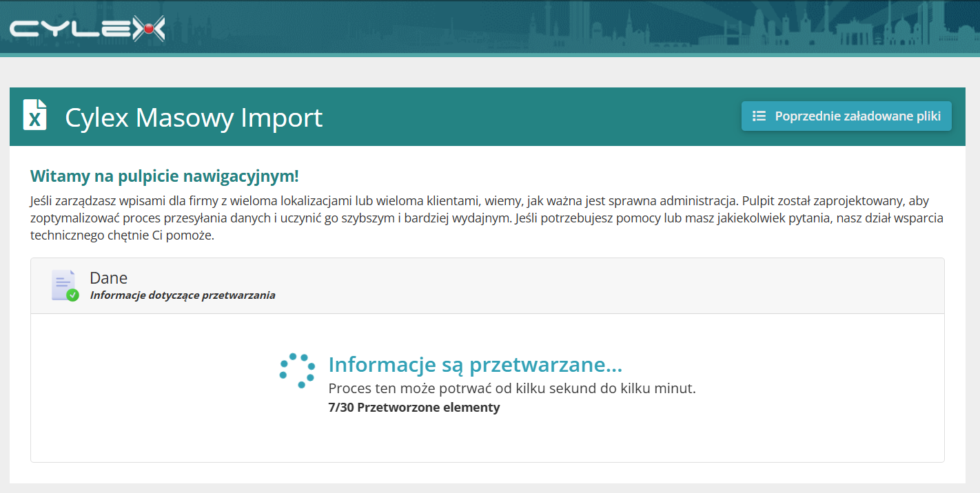The width and height of the screenshot is (980, 493).
Task: Click the 7/30 Przetworzone elementy counter
Action: [414, 407]
